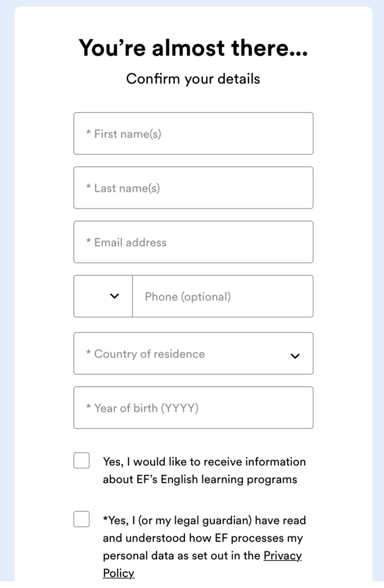Click the underlined word "Policy" on last line
This screenshot has width=384, height=588.
click(x=118, y=573)
